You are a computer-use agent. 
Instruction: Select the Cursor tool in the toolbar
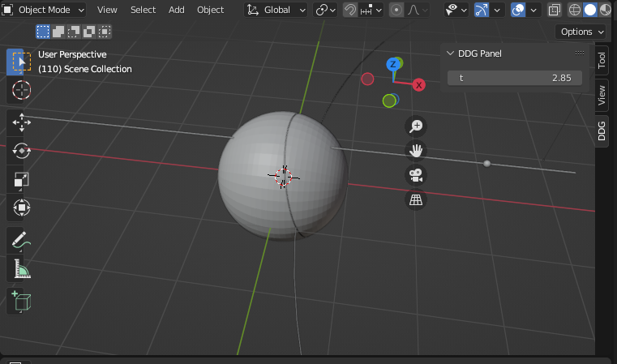(x=22, y=90)
